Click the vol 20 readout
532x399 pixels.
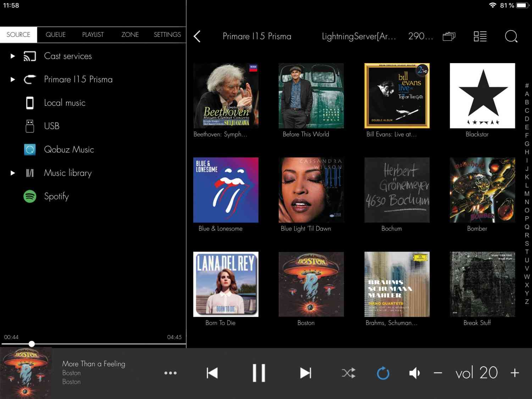[477, 373]
